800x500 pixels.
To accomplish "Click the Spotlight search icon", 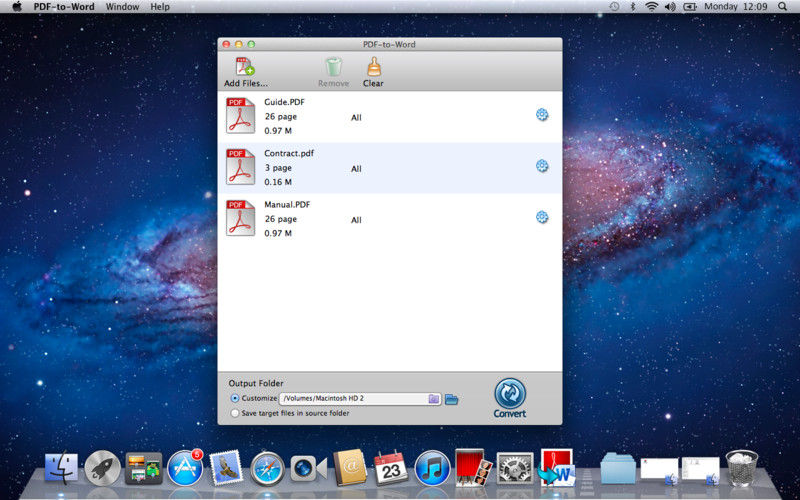I will (783, 7).
